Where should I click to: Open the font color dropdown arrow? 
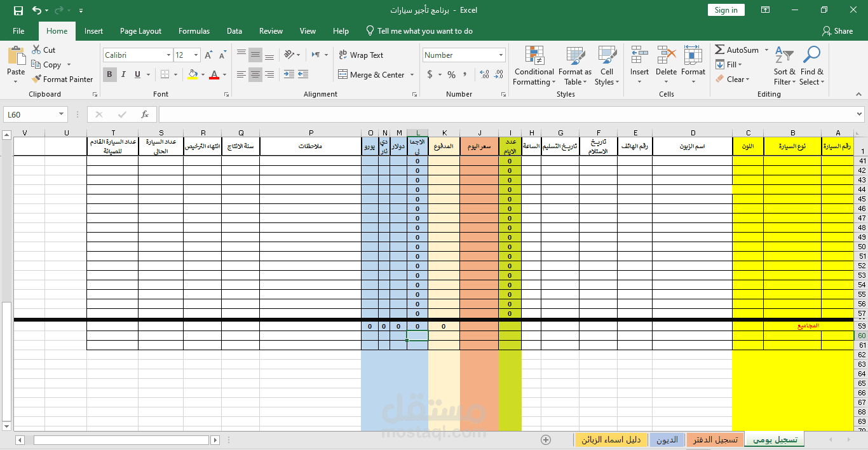224,75
